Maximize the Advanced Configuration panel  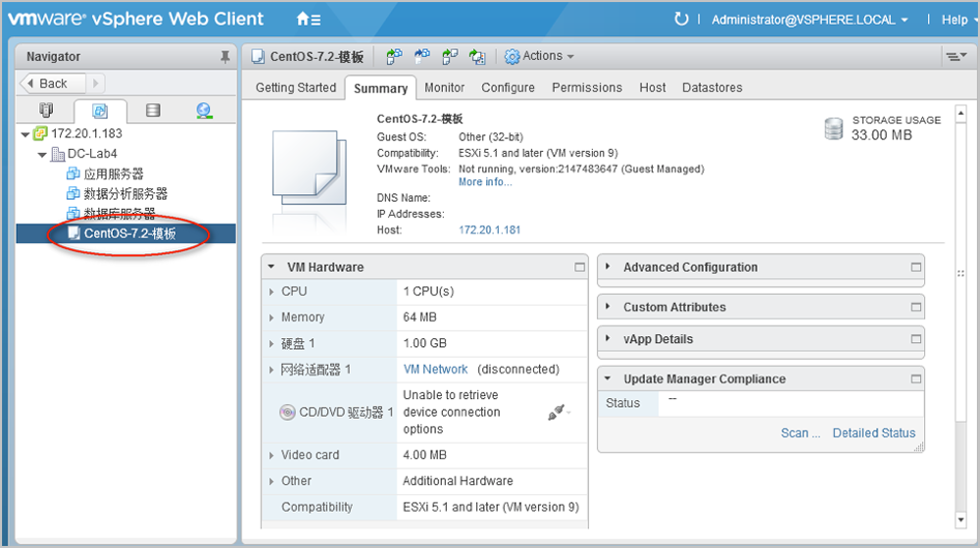point(915,267)
